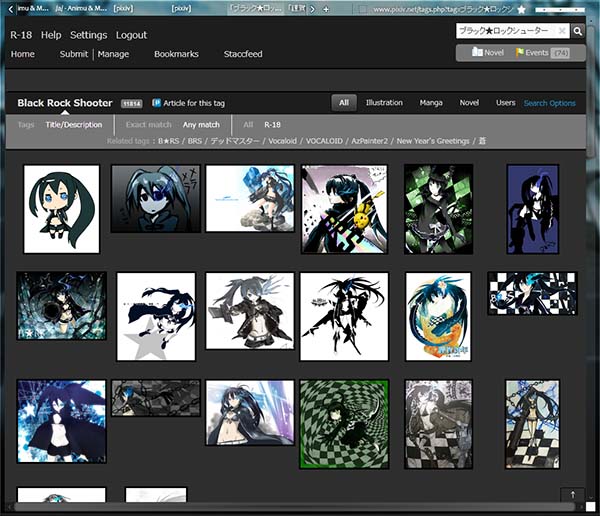600x516 pixels.
Task: Open wide black-white checkered banner thumbnail
Action: 532,294
